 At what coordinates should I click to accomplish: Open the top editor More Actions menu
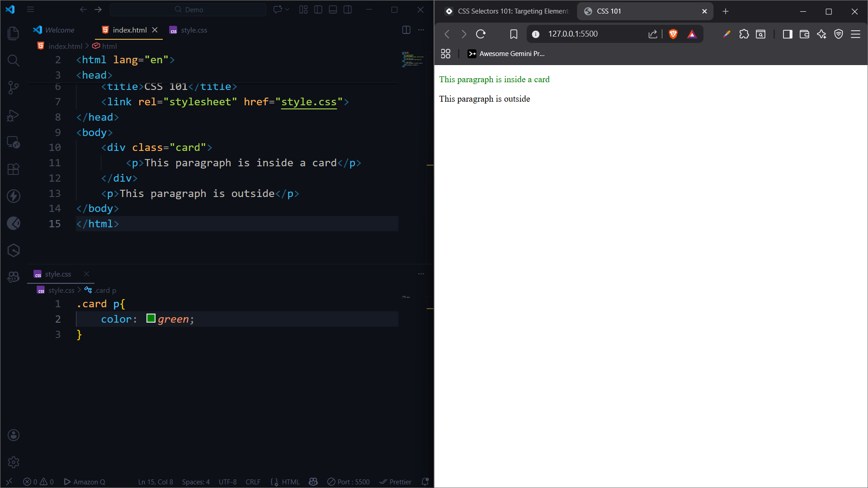pos(421,30)
